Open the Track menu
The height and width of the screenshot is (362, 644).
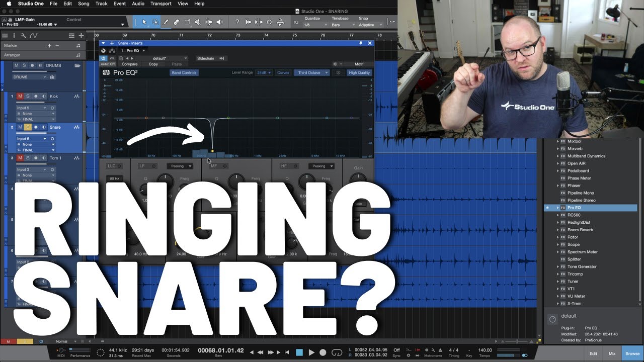tap(101, 4)
